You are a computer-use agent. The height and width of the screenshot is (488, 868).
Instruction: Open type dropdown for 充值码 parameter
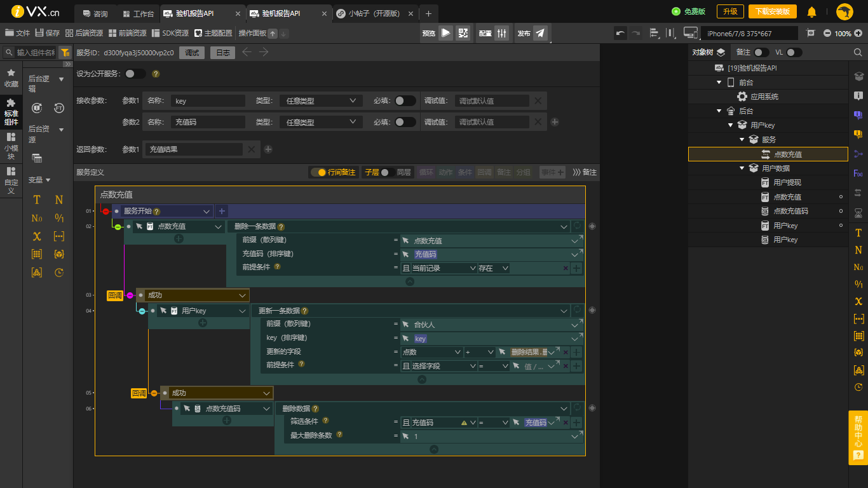pyautogui.click(x=320, y=122)
